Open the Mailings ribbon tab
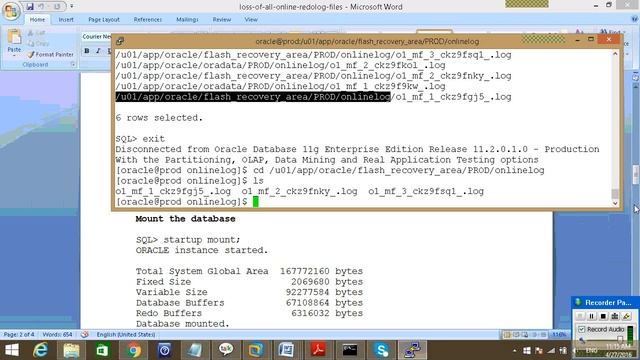640x360 pixels. pyautogui.click(x=187, y=20)
